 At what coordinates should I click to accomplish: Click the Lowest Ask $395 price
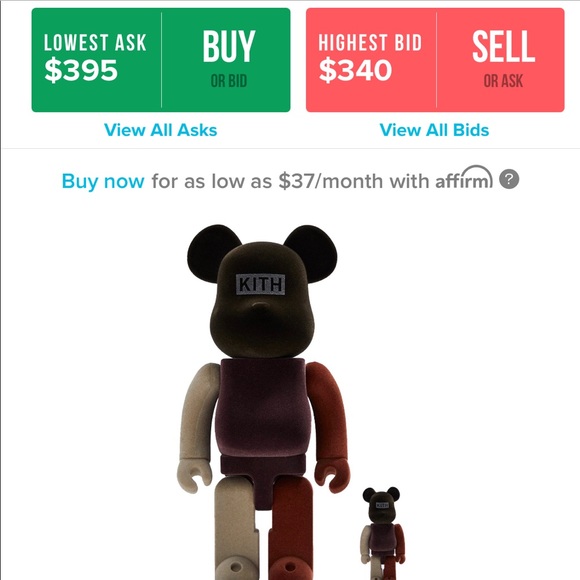pos(81,70)
